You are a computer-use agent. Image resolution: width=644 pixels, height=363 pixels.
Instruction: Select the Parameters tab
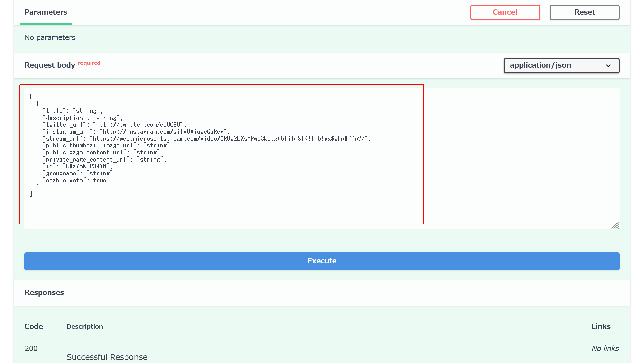46,12
